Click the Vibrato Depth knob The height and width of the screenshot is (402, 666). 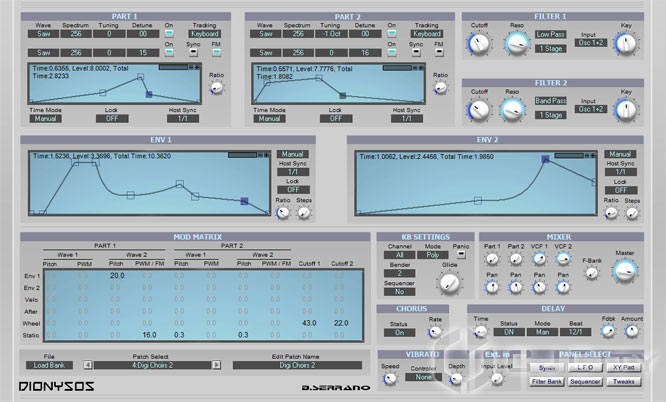coord(456,379)
